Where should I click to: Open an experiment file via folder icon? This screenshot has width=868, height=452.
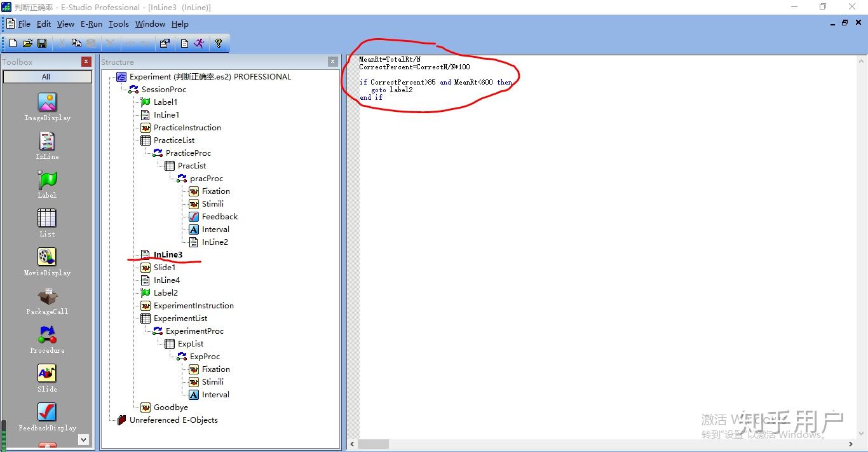pyautogui.click(x=27, y=43)
